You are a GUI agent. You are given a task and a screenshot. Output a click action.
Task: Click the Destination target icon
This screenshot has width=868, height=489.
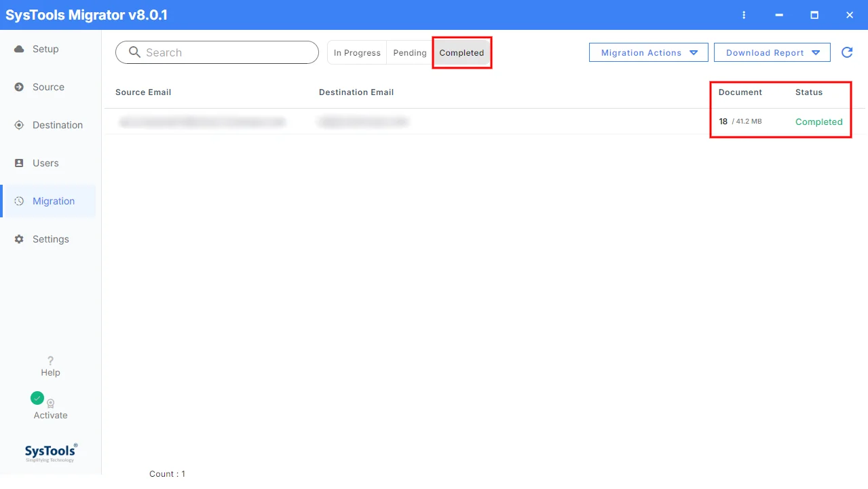(19, 125)
